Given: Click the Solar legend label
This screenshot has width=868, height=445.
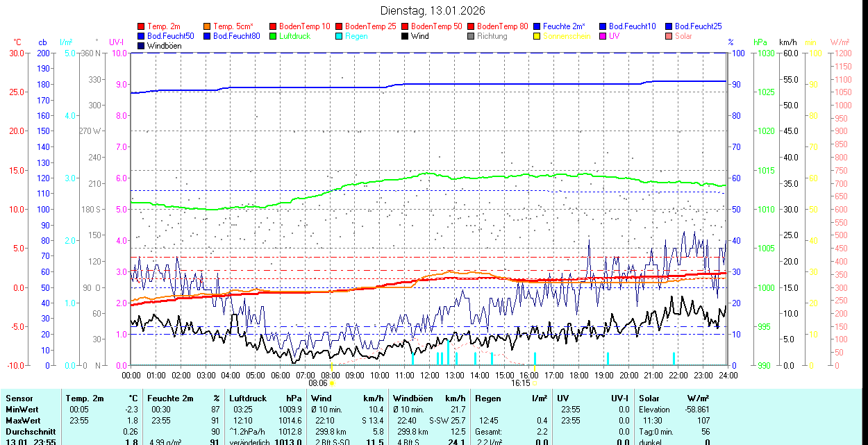Looking at the screenshot, I should click(x=683, y=36).
